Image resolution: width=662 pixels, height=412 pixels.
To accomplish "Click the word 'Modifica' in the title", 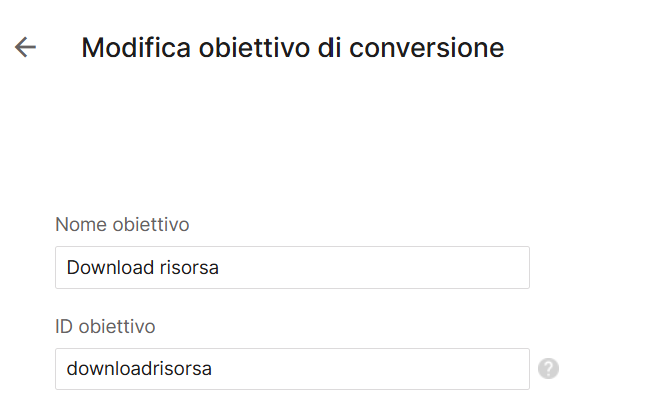I will click(x=136, y=47).
